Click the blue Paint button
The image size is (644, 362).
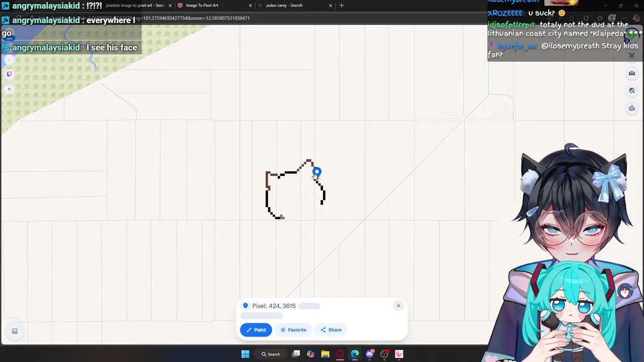click(256, 330)
